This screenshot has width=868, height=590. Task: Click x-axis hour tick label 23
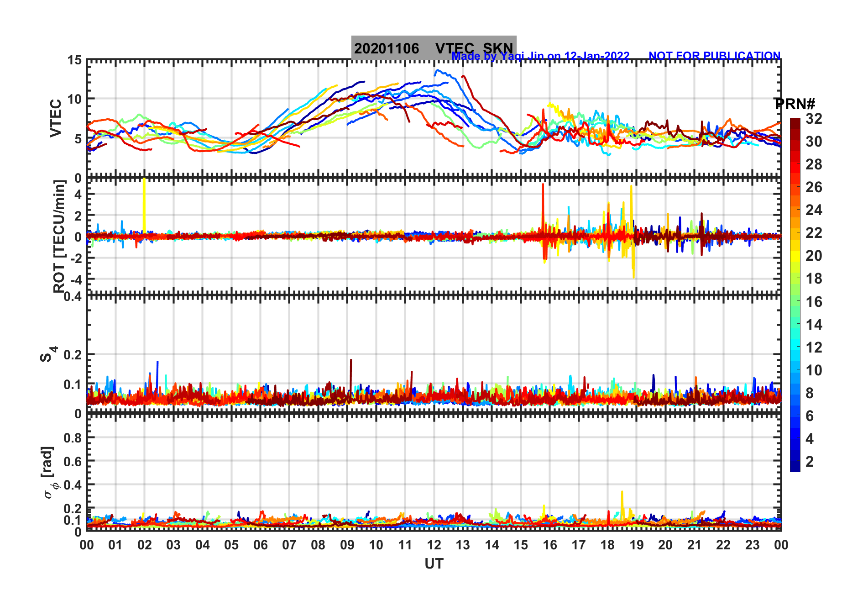click(x=753, y=545)
